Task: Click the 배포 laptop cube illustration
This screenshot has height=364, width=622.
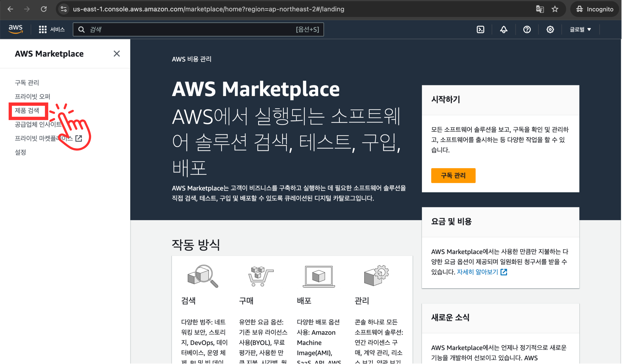Action: click(x=319, y=277)
